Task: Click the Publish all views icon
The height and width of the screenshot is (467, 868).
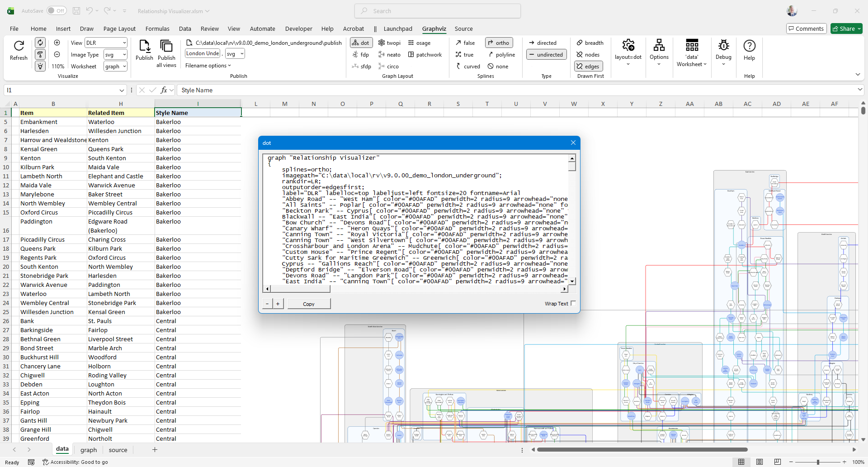Action: (x=166, y=46)
